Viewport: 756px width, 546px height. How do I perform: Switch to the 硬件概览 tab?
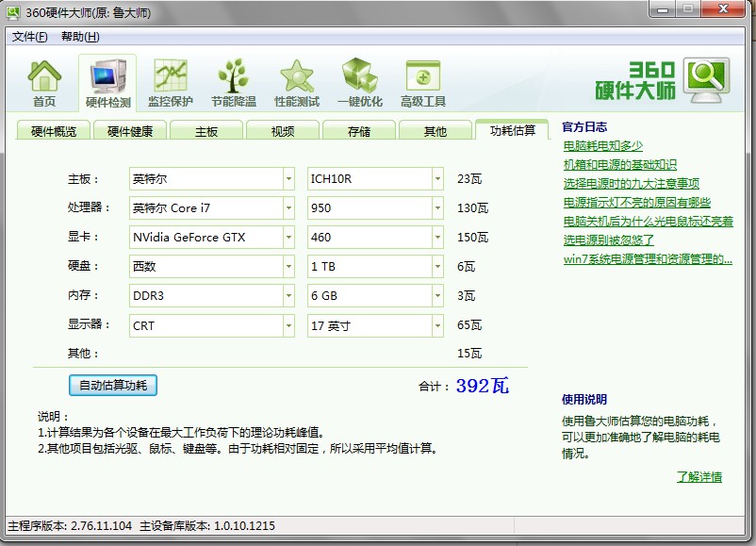click(54, 131)
